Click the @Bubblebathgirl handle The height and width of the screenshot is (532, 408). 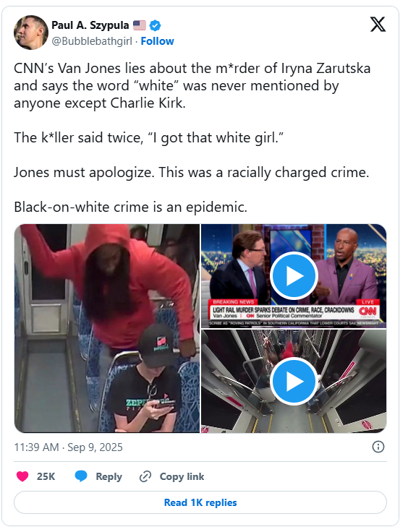(x=92, y=41)
